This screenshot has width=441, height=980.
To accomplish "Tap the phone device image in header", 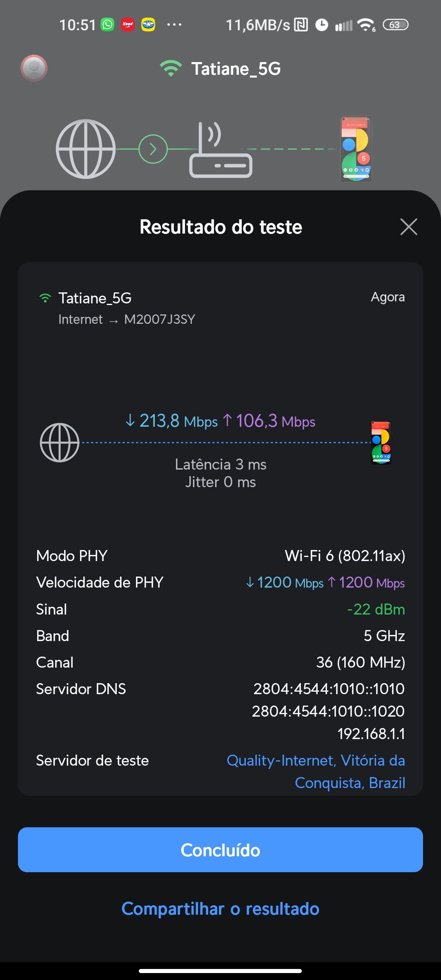I will [x=356, y=149].
